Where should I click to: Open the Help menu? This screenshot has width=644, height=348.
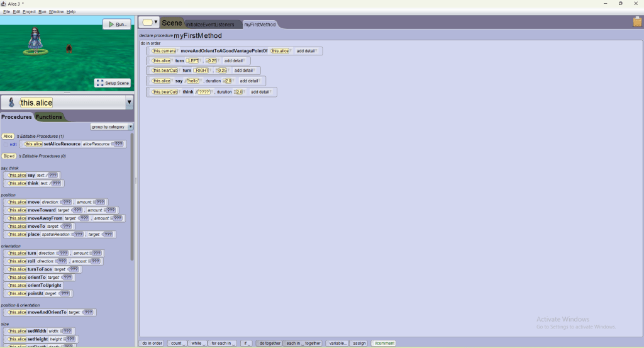point(71,11)
